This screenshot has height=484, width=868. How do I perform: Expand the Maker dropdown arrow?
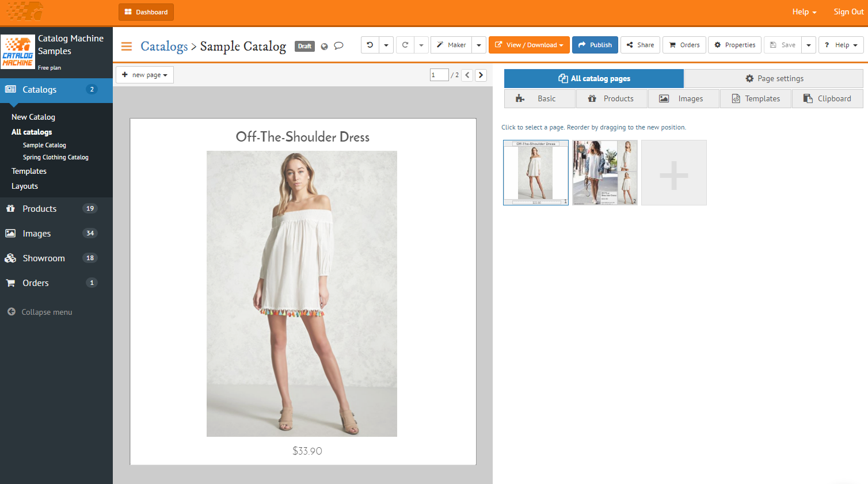[x=479, y=45]
